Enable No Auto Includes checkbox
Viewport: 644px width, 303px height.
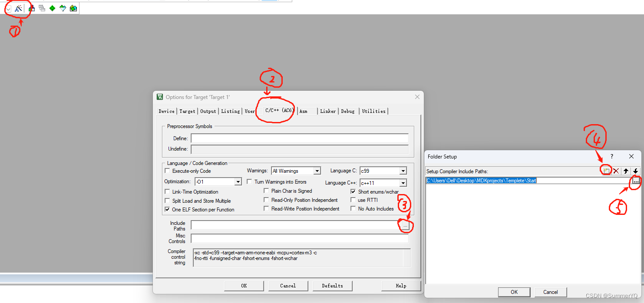[x=353, y=209]
